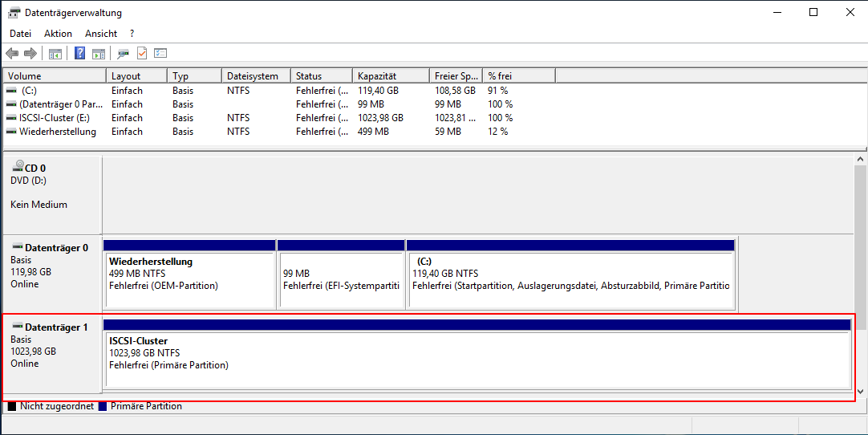The image size is (868, 435).
Task: Sort by the % frei column header
Action: point(519,76)
